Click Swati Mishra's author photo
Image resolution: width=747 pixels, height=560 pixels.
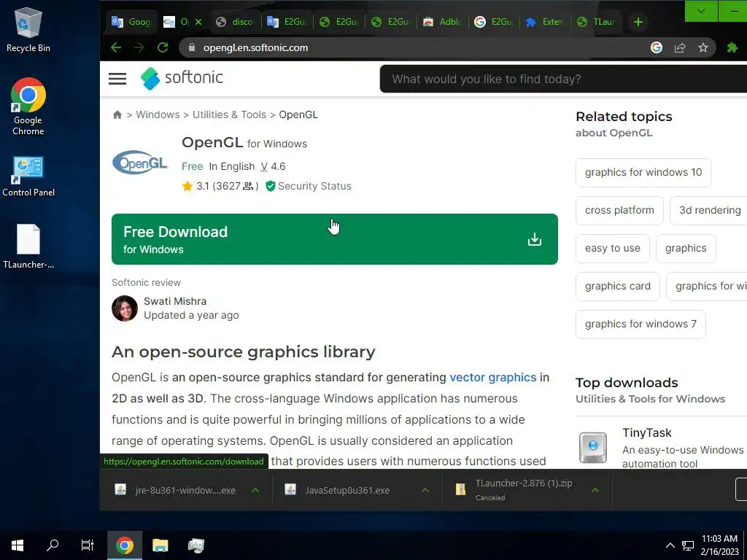point(125,308)
